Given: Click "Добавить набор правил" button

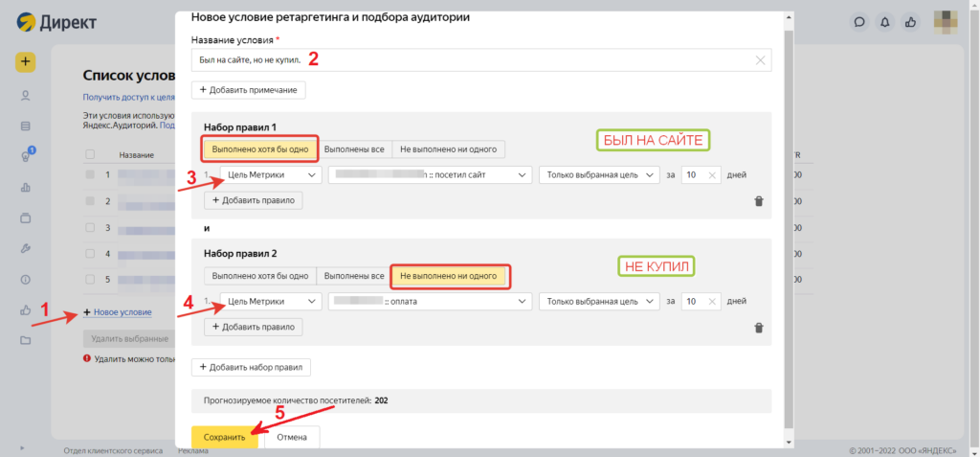Looking at the screenshot, I should click(x=251, y=367).
